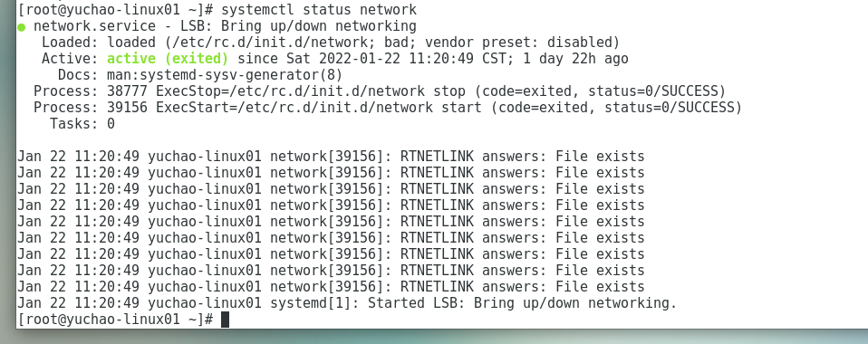Click the man:systemd-sysv-generator(8) docs reference
Image resolution: width=868 pixels, height=344 pixels.
click(x=225, y=74)
